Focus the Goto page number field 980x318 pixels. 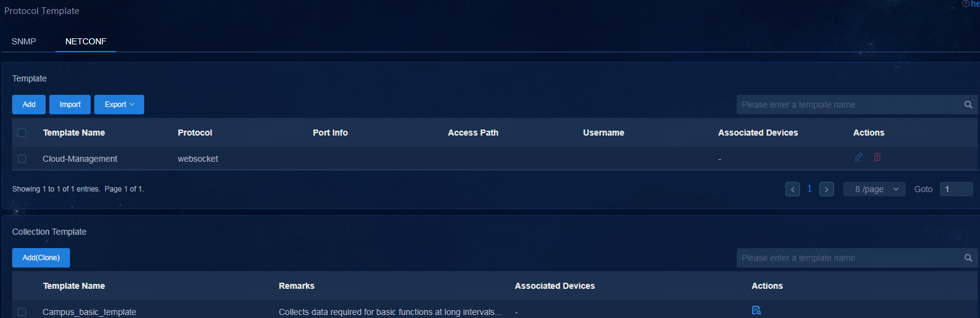(x=956, y=189)
